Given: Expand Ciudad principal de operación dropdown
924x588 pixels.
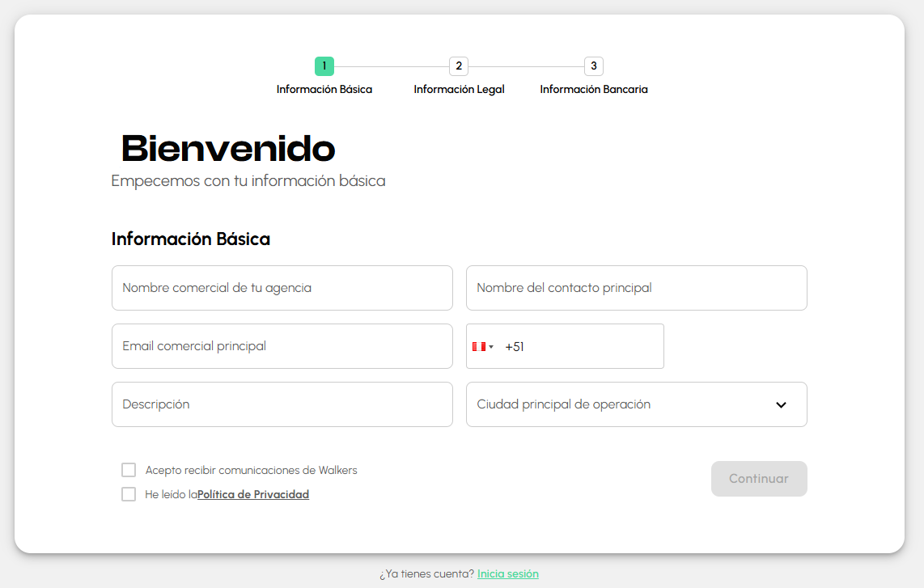Looking at the screenshot, I should tap(637, 404).
